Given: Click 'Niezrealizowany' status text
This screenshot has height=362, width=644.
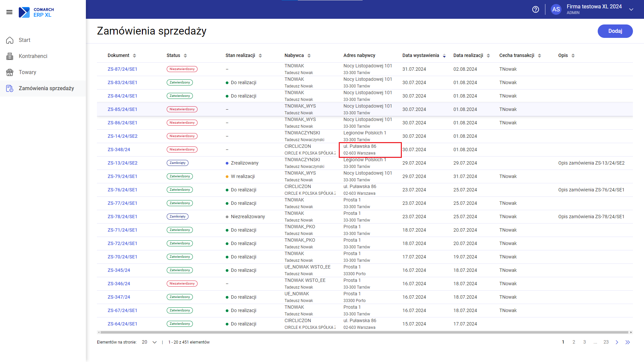Looking at the screenshot, I should pos(248,217).
